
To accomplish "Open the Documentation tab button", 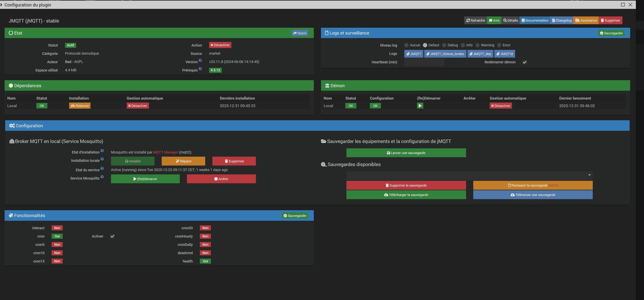I will pos(535,21).
